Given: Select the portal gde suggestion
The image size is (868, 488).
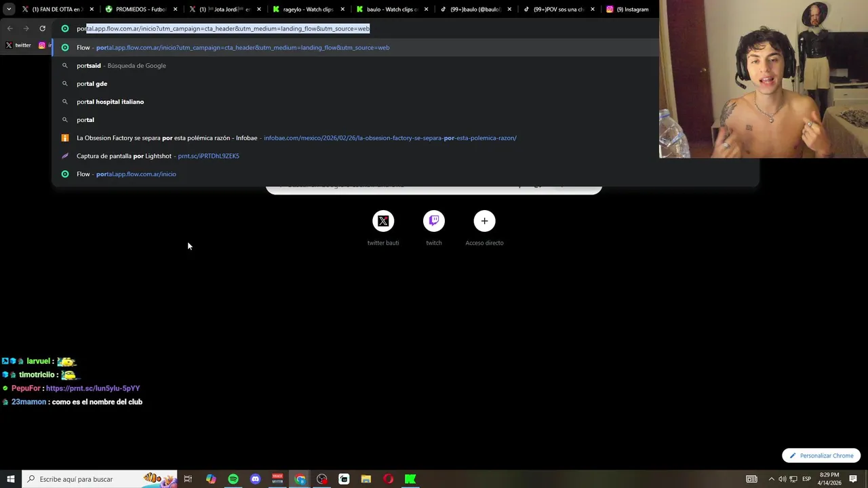Looking at the screenshot, I should [355, 83].
